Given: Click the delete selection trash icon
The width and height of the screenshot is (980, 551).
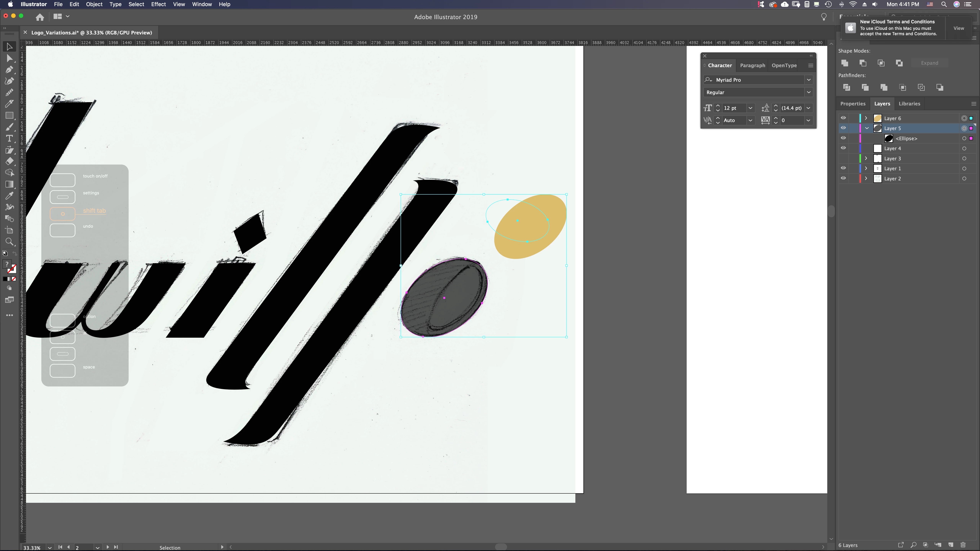Looking at the screenshot, I should point(963,545).
